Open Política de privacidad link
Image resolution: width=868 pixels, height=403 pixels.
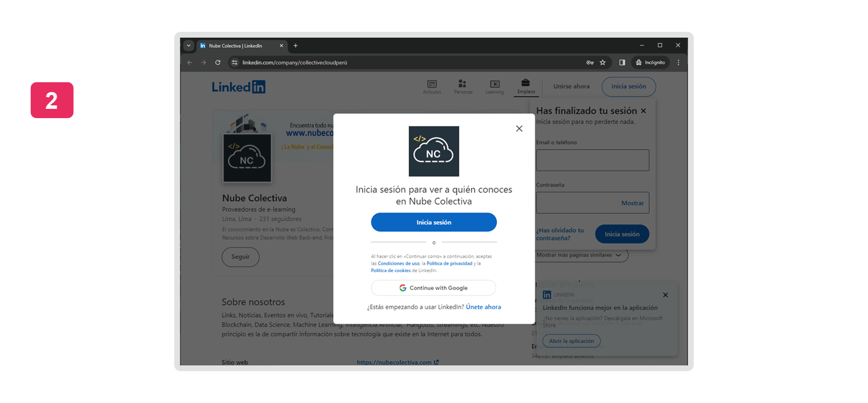(x=450, y=263)
